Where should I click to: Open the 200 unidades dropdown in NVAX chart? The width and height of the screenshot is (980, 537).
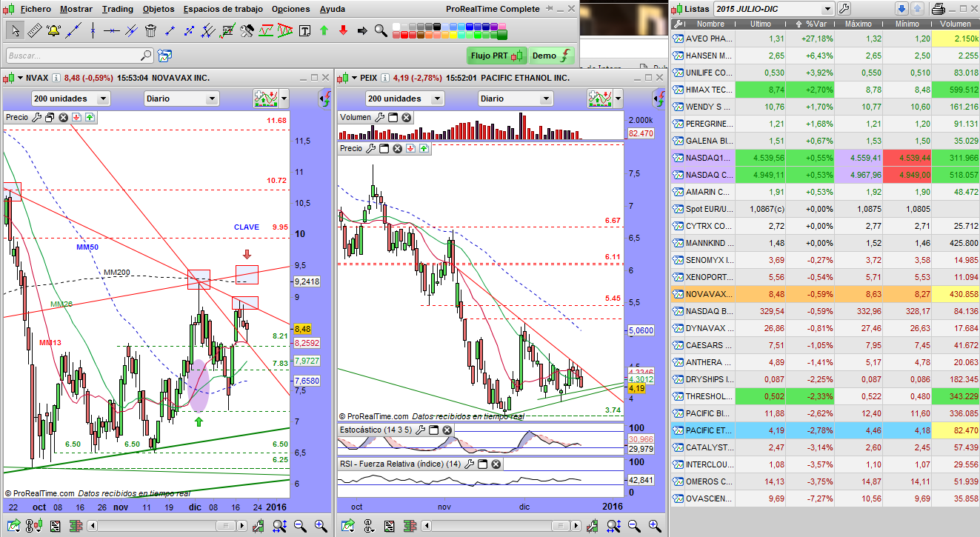click(x=71, y=99)
